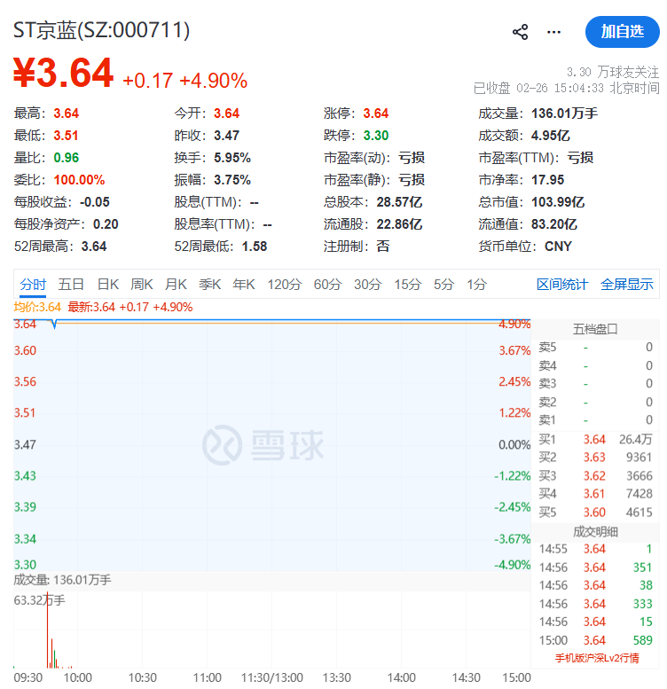Switch to the 五日 chart tab
The image size is (667, 689).
click(x=71, y=285)
